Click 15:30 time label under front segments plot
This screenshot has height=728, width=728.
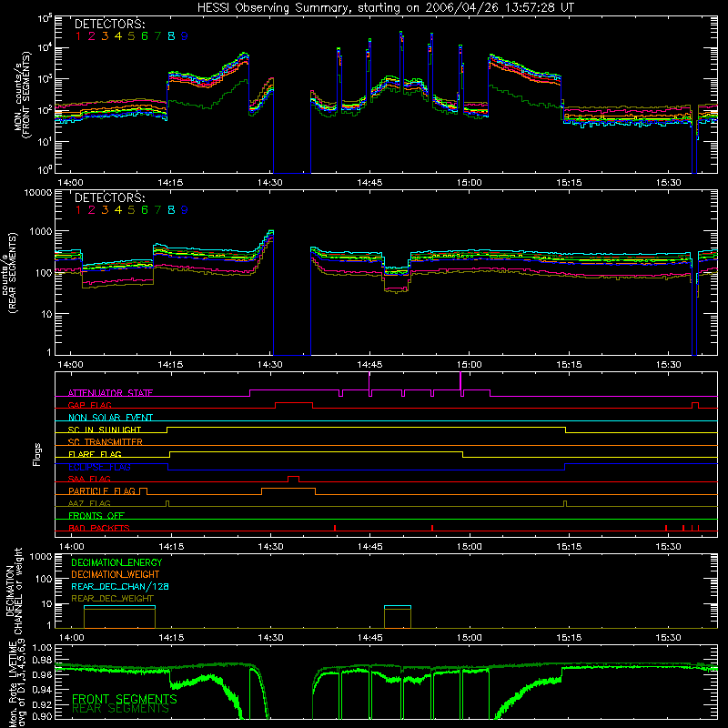668,183
